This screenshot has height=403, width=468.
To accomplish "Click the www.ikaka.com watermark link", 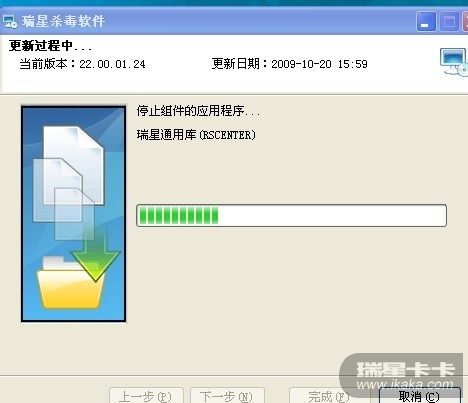I will (x=405, y=384).
